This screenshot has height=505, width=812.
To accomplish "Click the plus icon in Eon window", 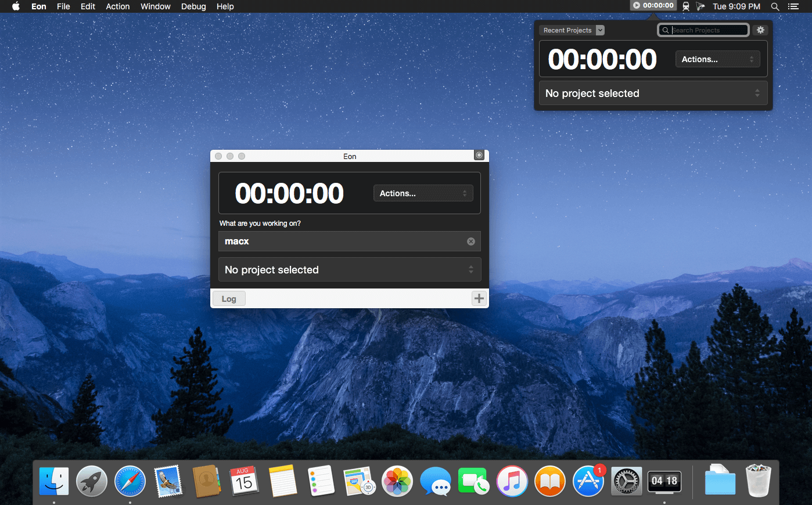I will point(479,298).
